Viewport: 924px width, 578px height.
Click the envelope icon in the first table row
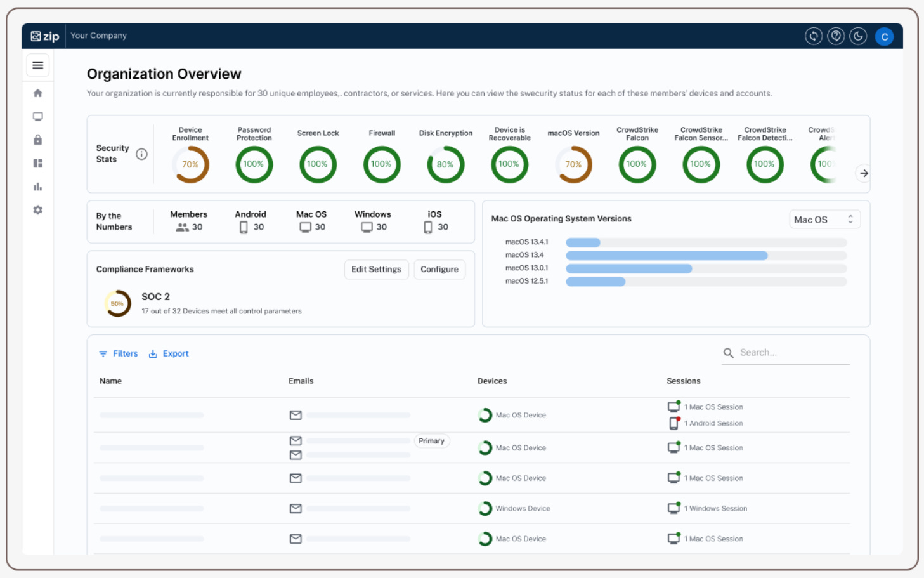296,415
